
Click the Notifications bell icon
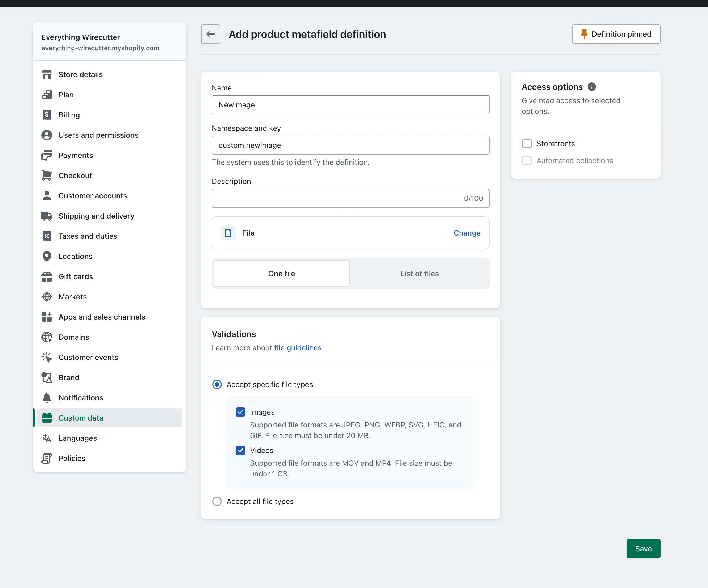(x=47, y=398)
